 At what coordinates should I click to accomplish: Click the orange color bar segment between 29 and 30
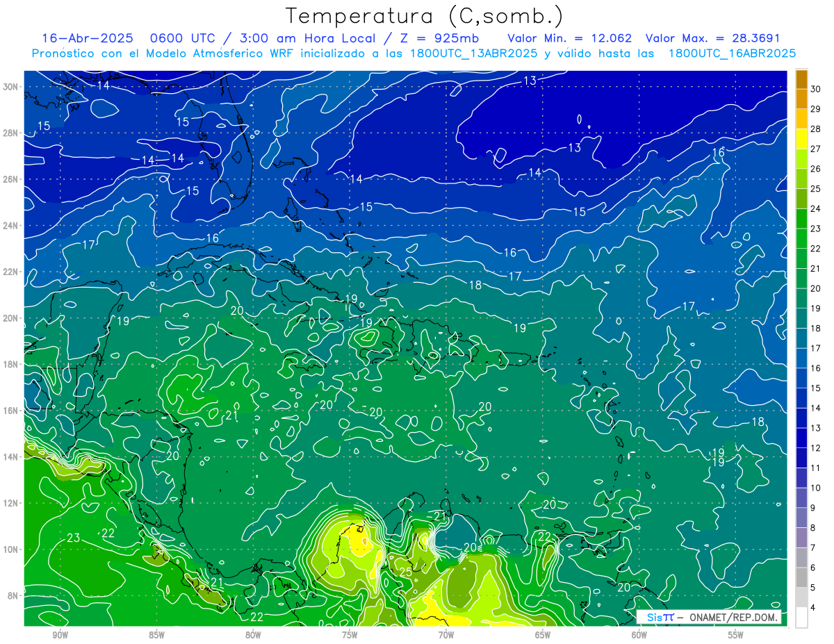[x=801, y=99]
